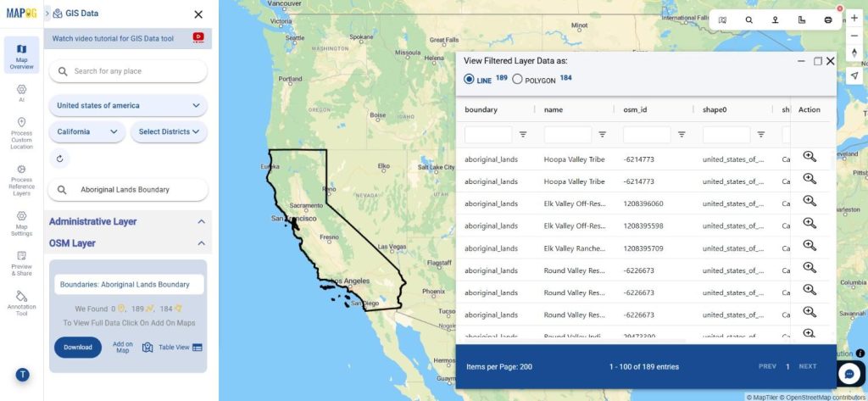Click the YouTube video tutorial icon
This screenshot has height=401, width=868.
(198, 37)
